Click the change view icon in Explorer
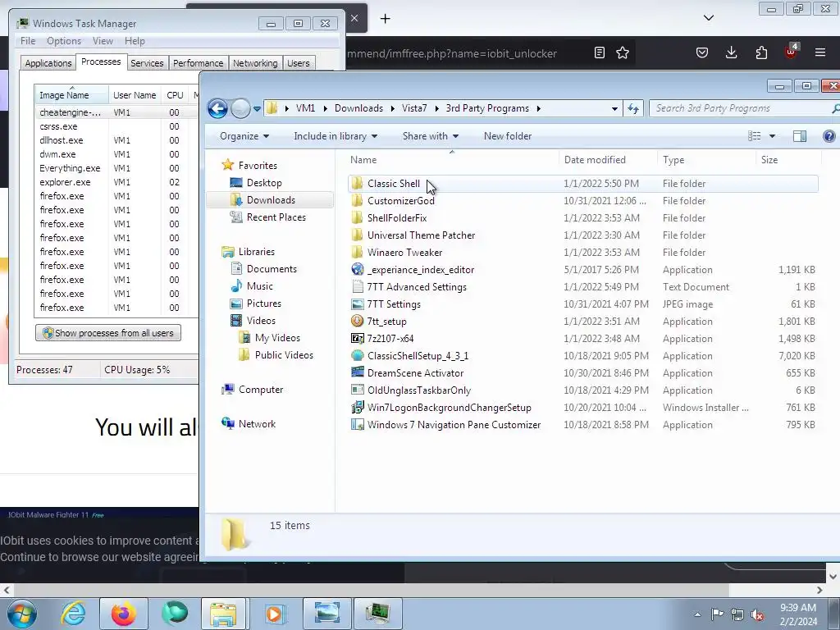 tap(755, 136)
